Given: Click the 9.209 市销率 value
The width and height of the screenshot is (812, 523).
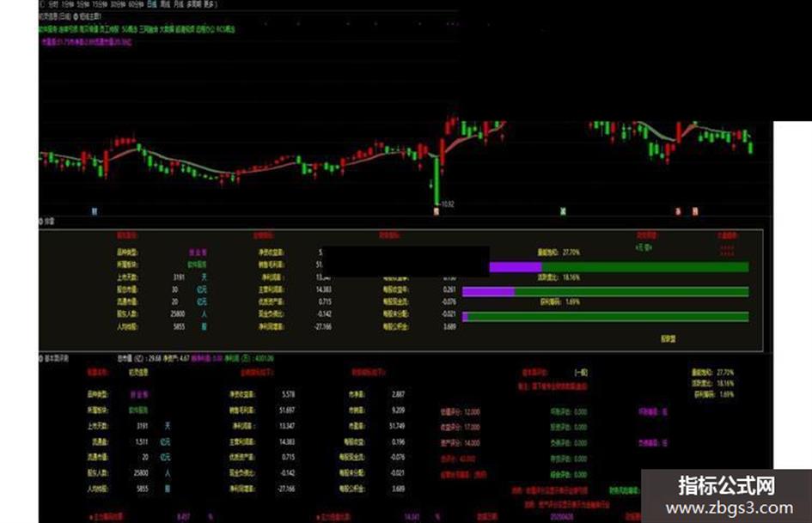Looking at the screenshot, I should (398, 410).
